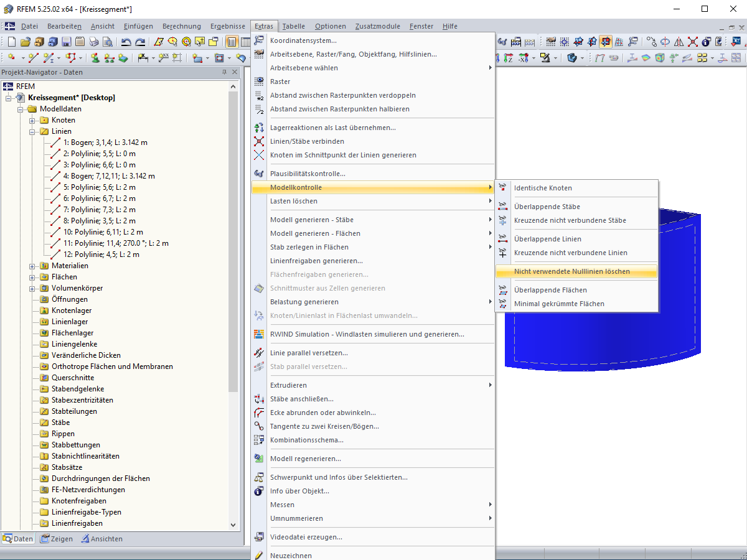Choose Minimal gekrümmte Flächen entry
Image resolution: width=747 pixels, height=560 pixels.
576,304
